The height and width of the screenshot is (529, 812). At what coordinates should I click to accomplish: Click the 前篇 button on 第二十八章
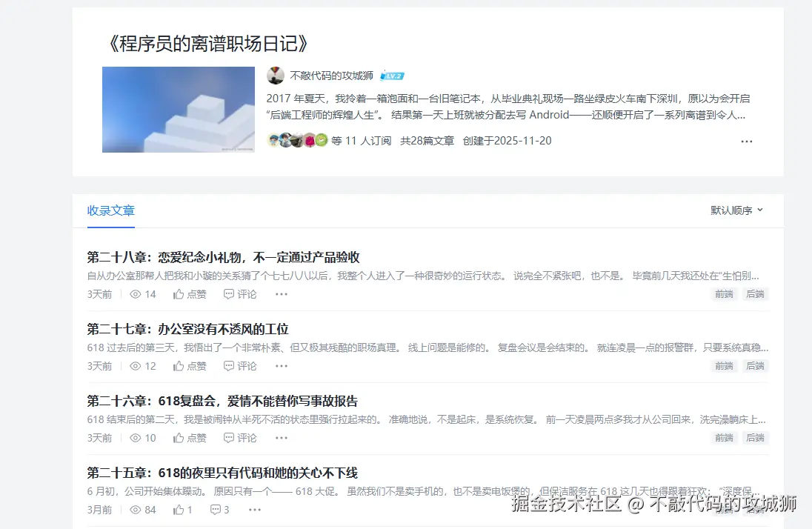pyautogui.click(x=724, y=294)
